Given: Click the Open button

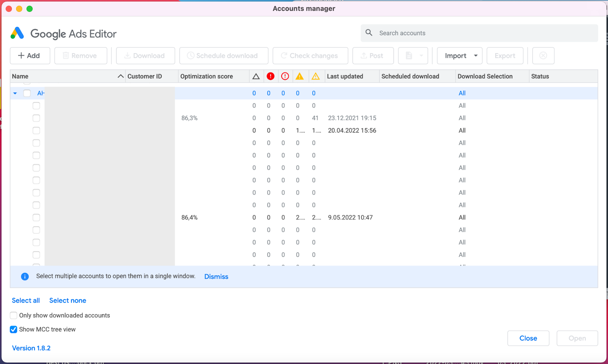Looking at the screenshot, I should pos(577,338).
